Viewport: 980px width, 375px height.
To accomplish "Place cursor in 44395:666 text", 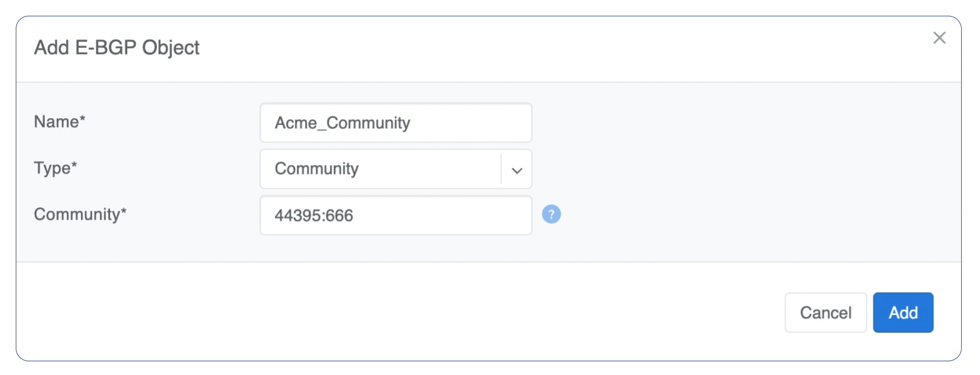I will [314, 216].
